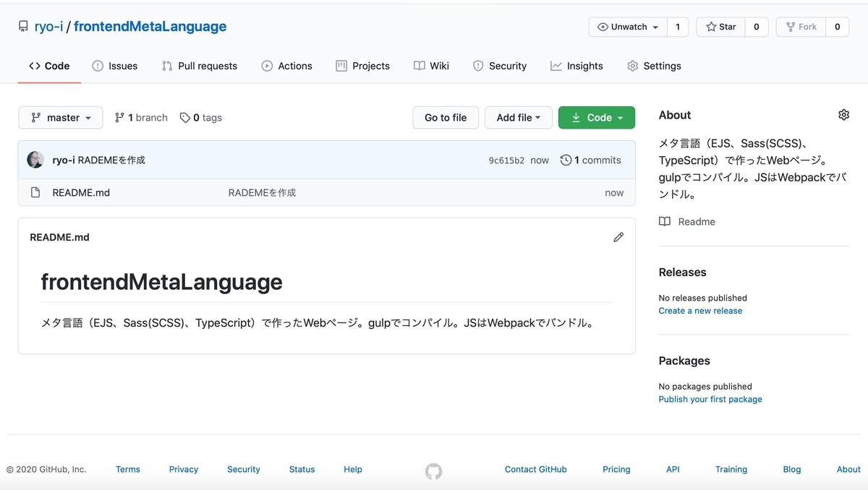
Task: Open Terms link in the footer
Action: 128,470
